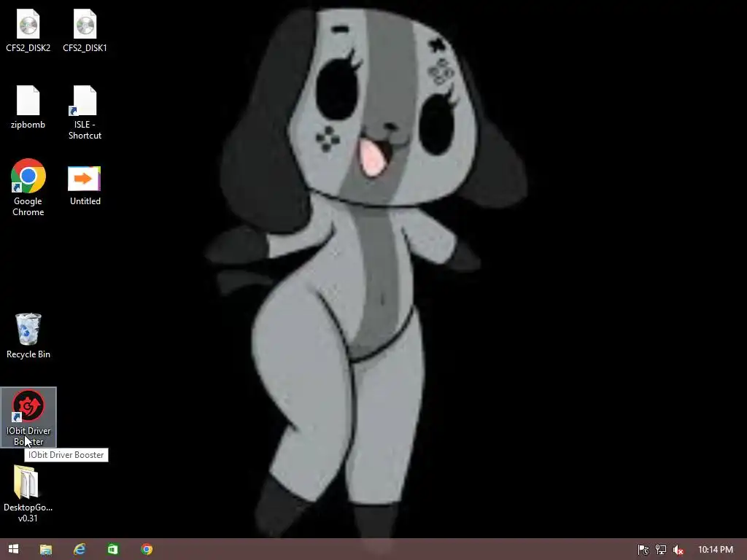This screenshot has height=560, width=747.
Task: Select the Untitled file with orange arrow
Action: coord(85,179)
